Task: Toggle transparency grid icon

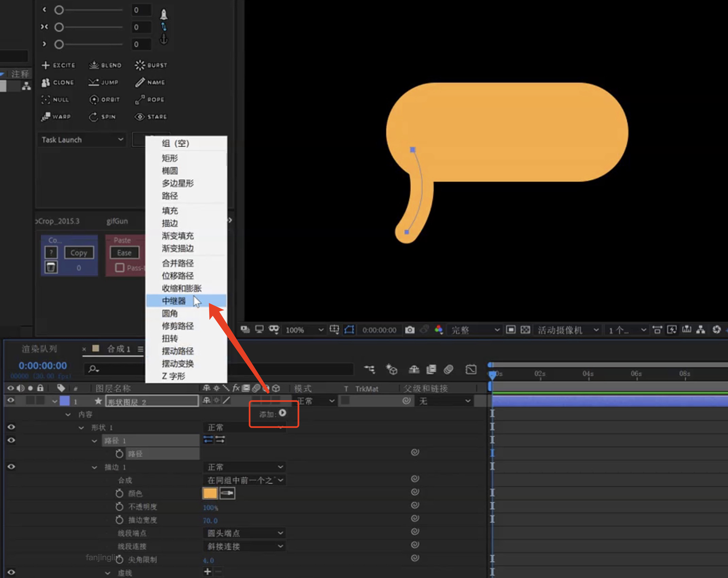Action: [525, 330]
